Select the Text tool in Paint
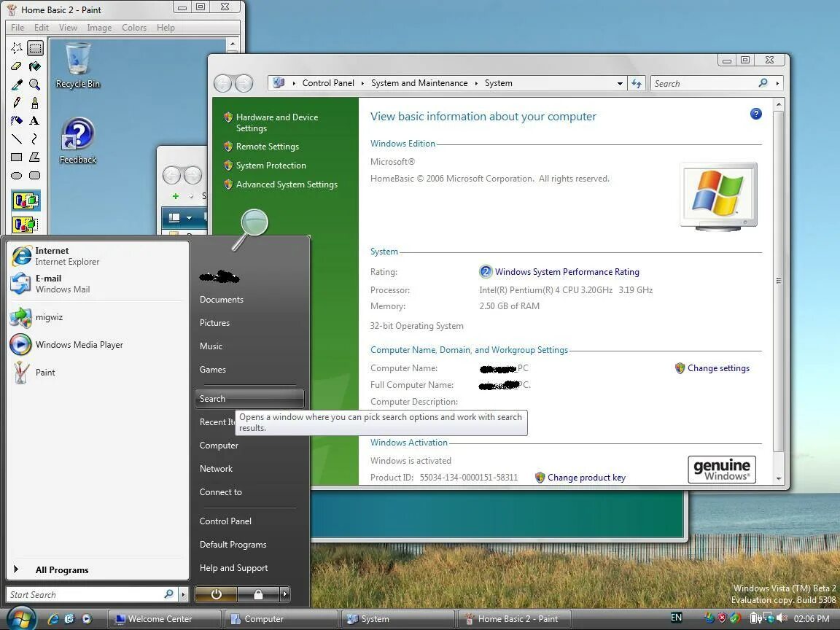Image resolution: width=840 pixels, height=630 pixels. (x=35, y=120)
